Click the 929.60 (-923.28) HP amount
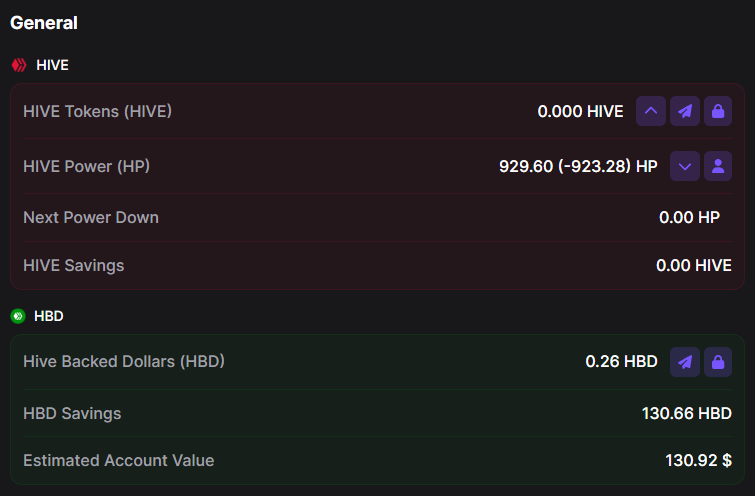This screenshot has width=755, height=496. click(578, 166)
